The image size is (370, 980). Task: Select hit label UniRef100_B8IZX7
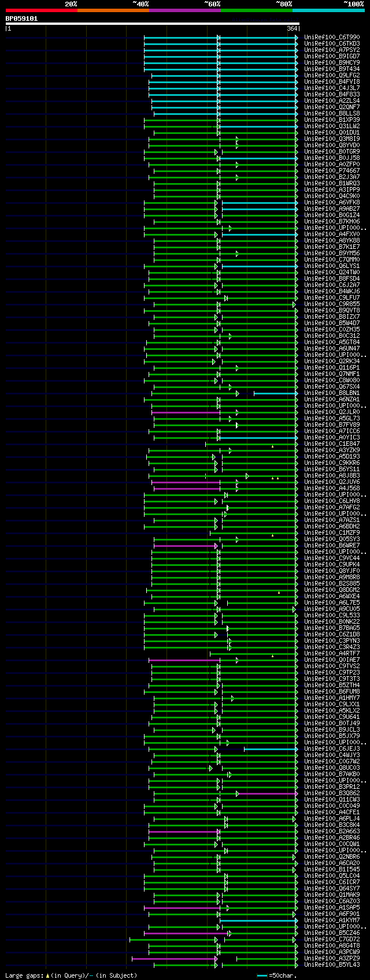click(332, 316)
